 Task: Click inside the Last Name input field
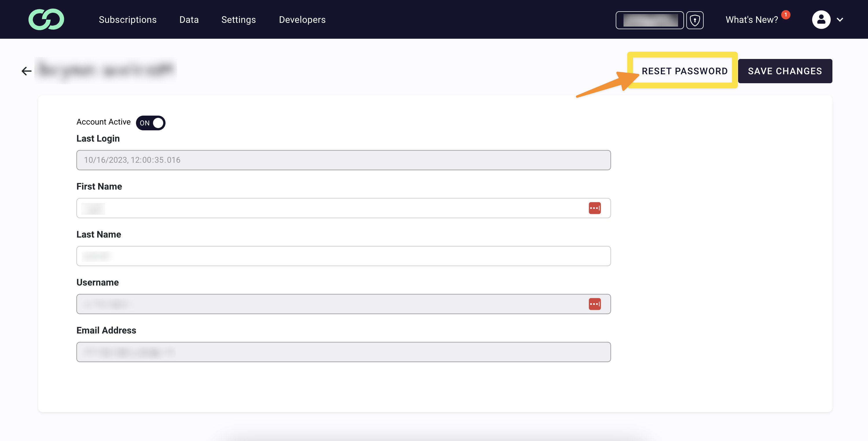pos(343,256)
